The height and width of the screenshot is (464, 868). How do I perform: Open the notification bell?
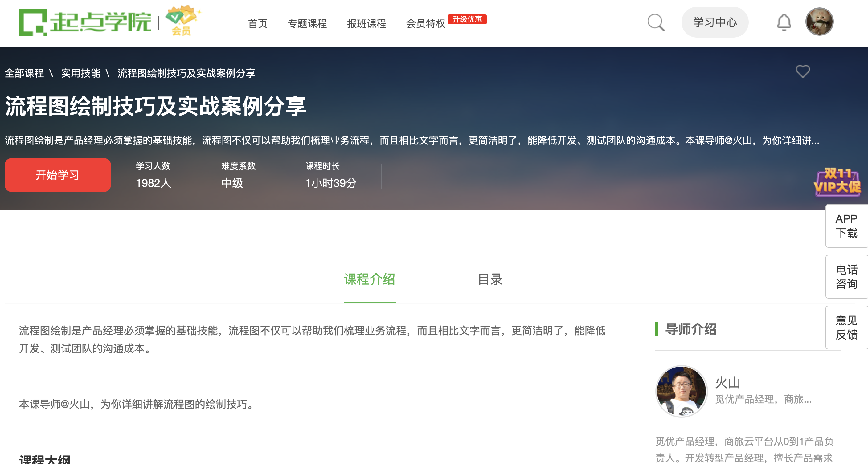[x=784, y=23]
